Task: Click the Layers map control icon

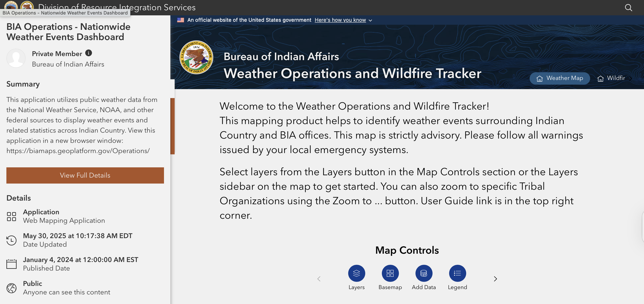Action: pos(356,273)
